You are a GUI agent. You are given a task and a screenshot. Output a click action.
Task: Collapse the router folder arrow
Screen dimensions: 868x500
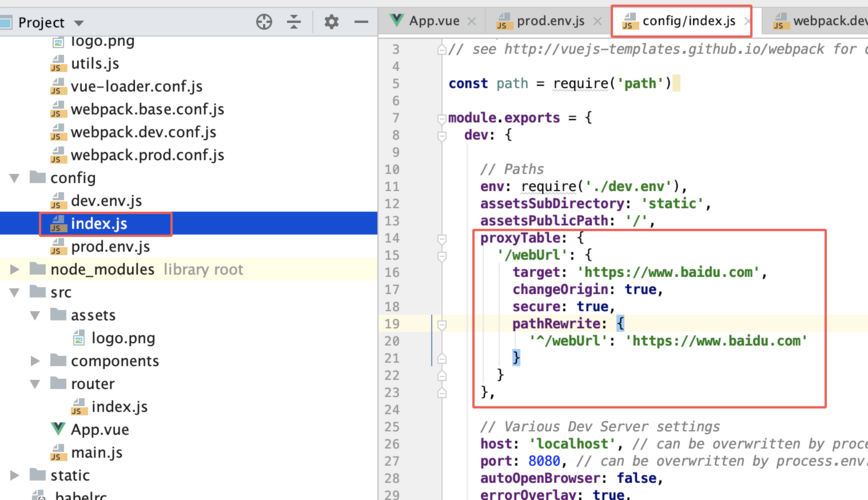35,384
